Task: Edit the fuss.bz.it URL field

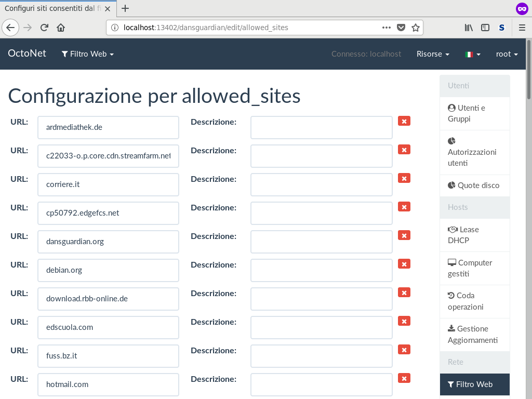Action: click(x=108, y=356)
